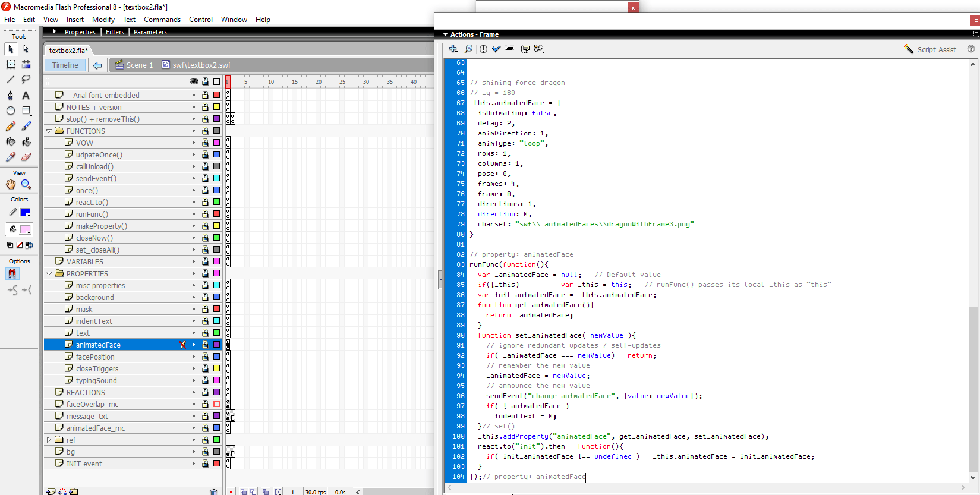Click the Timeline toggle button

[65, 65]
